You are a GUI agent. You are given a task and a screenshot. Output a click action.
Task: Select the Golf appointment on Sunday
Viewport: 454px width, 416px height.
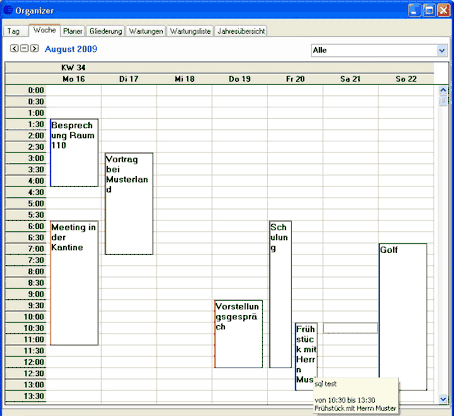[x=403, y=317]
